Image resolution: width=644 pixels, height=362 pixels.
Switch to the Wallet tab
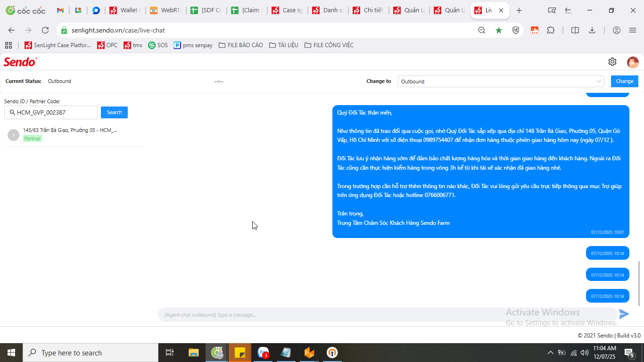pos(125,10)
